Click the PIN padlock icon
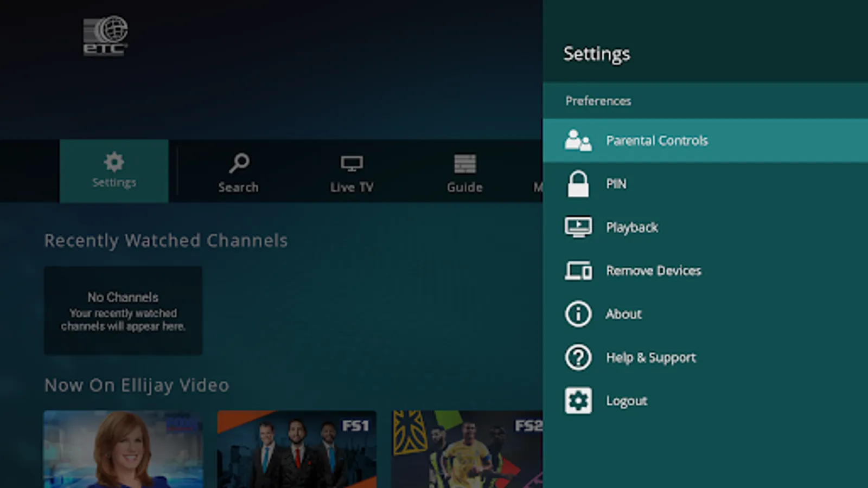Image resolution: width=868 pixels, height=488 pixels. click(x=578, y=184)
